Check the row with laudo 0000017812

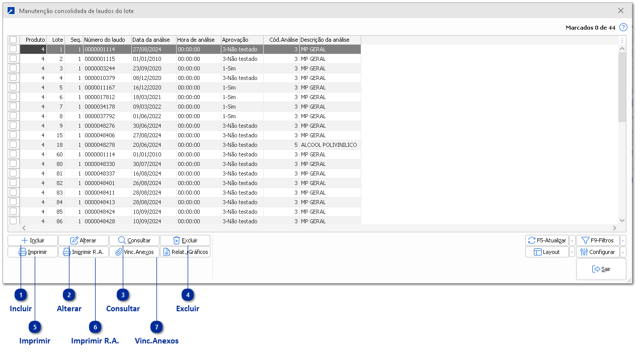point(13,97)
